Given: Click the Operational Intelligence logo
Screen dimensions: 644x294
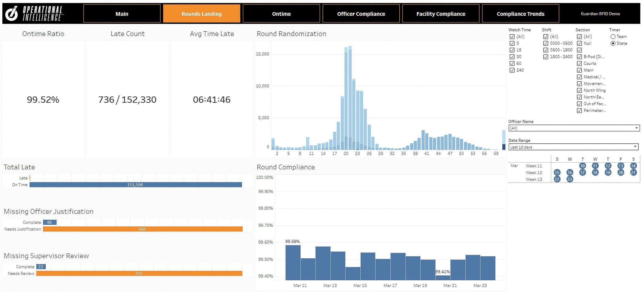Looking at the screenshot, I should tap(34, 13).
